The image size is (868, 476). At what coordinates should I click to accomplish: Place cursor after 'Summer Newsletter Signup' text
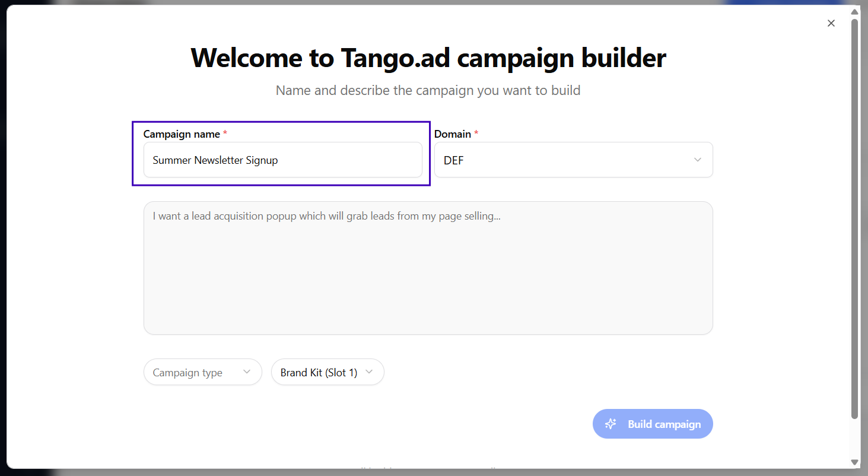tap(279, 160)
